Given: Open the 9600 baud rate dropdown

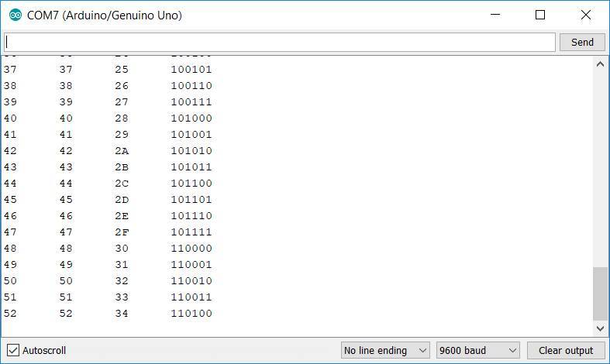Looking at the screenshot, I should tap(478, 350).
